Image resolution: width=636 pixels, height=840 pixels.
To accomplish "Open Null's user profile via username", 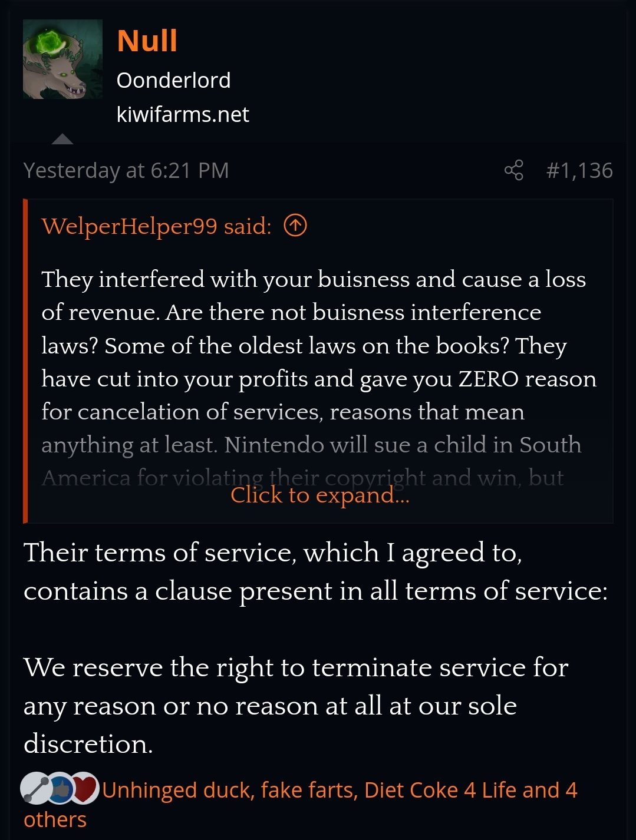I will (147, 41).
